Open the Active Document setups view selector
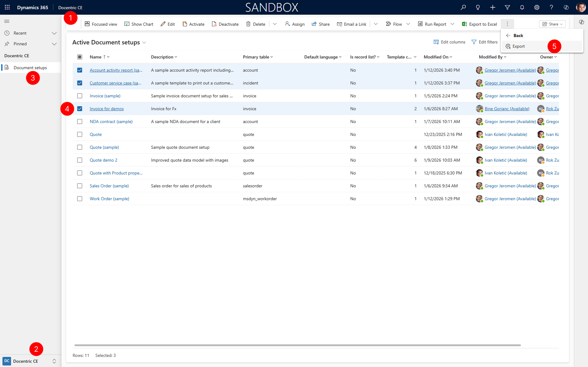 pos(109,42)
